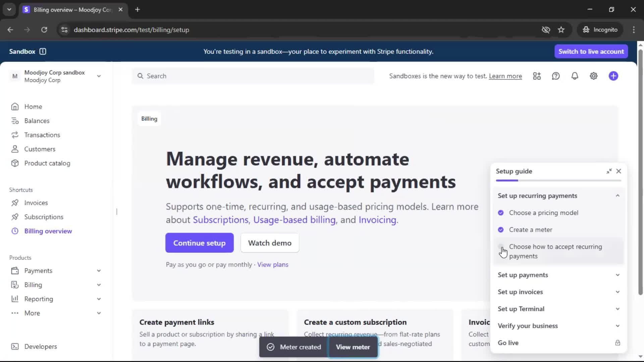The image size is (644, 362).
Task: Open the settings gear icon
Action: pos(593,76)
